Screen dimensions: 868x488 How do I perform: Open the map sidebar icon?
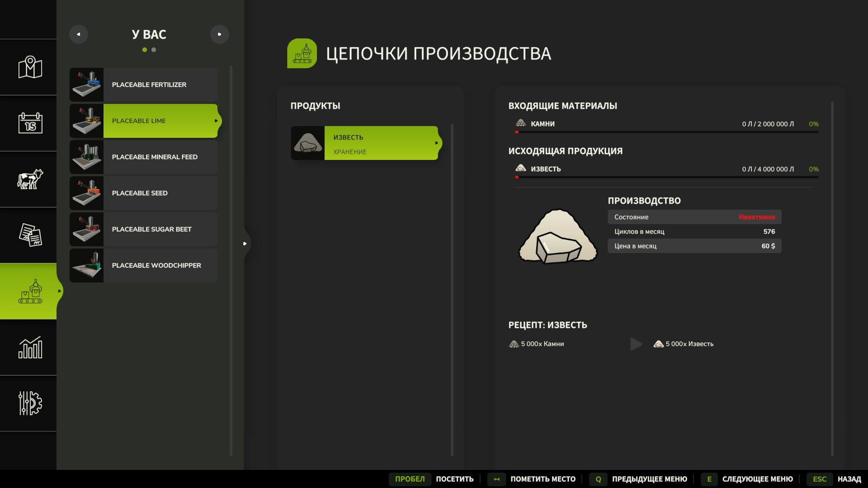[30, 67]
